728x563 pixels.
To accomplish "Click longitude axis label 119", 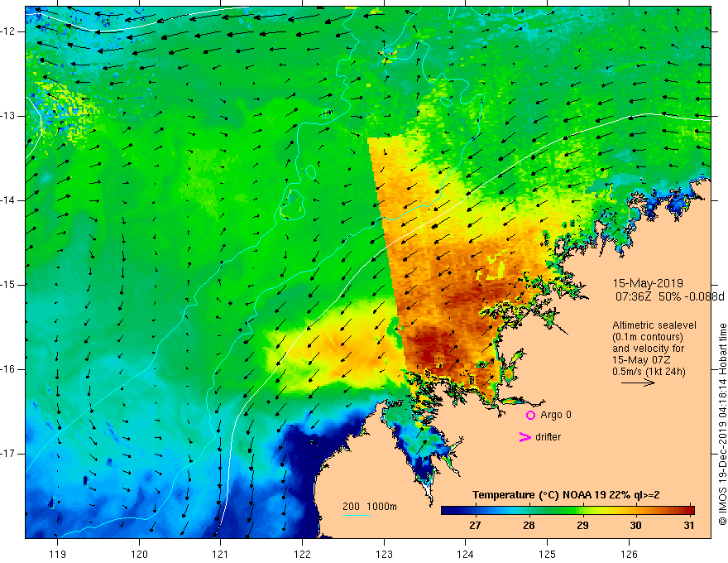I will coord(58,554).
